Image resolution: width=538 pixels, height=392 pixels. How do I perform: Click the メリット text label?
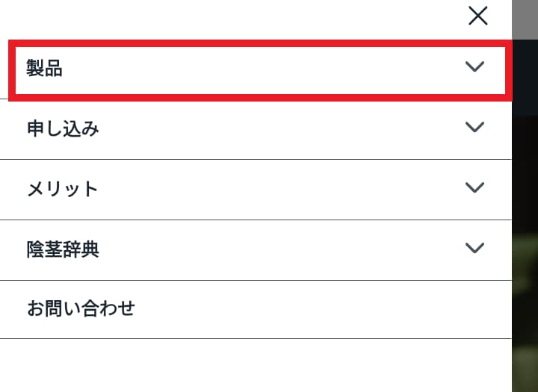(x=63, y=189)
